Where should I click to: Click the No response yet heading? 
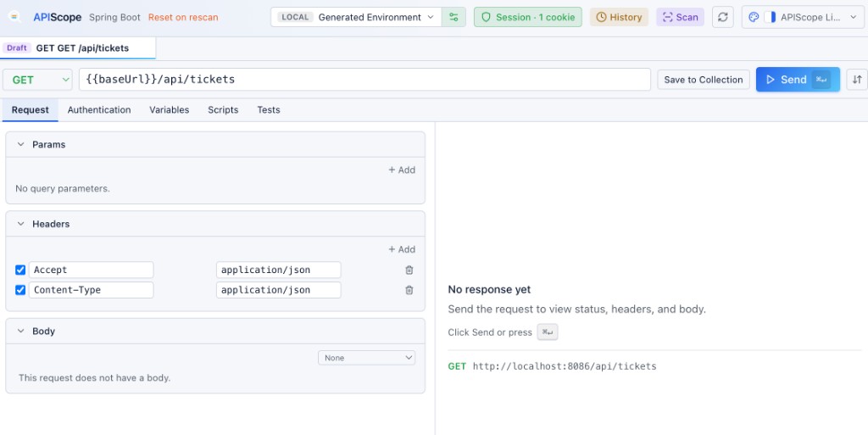point(489,289)
